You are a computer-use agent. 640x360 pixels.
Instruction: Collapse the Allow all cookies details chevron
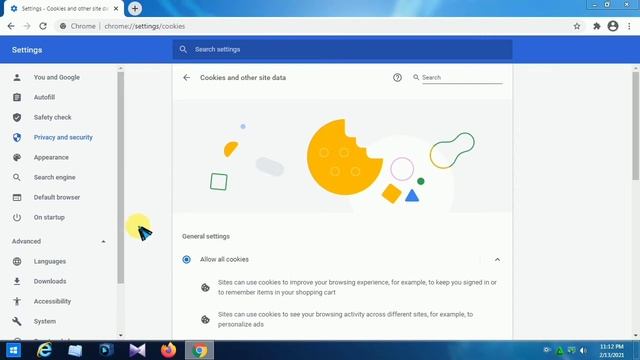(x=497, y=260)
